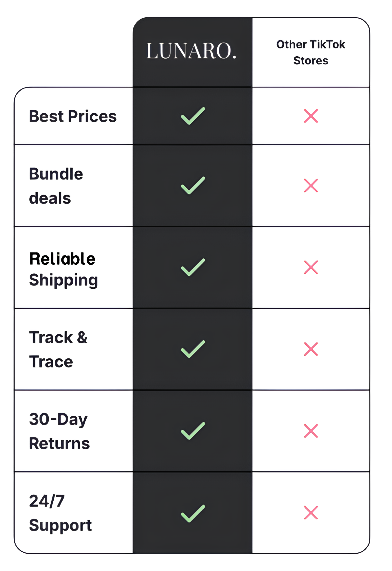This screenshot has width=392, height=571.
Task: Click the green checkmark for 30-Day Returns
Action: [193, 431]
